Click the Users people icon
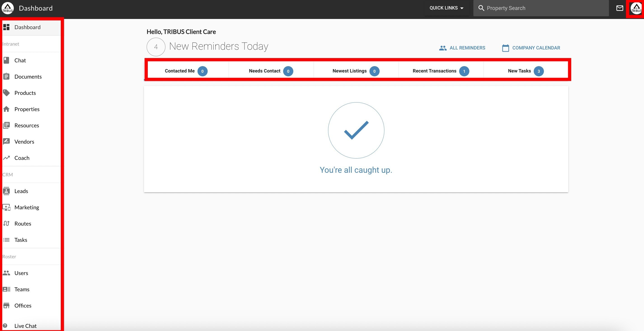Viewport: 644px width, 331px height. [x=6, y=273]
